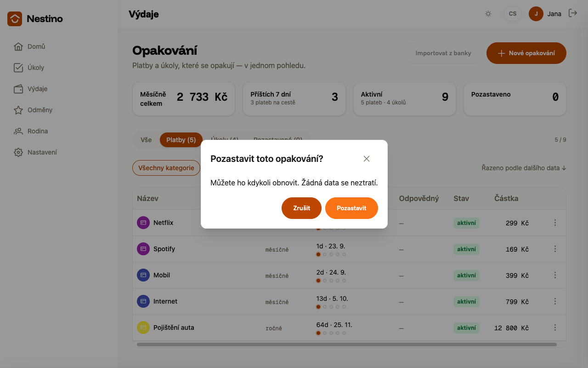Click the Internet payment icon

(x=143, y=301)
